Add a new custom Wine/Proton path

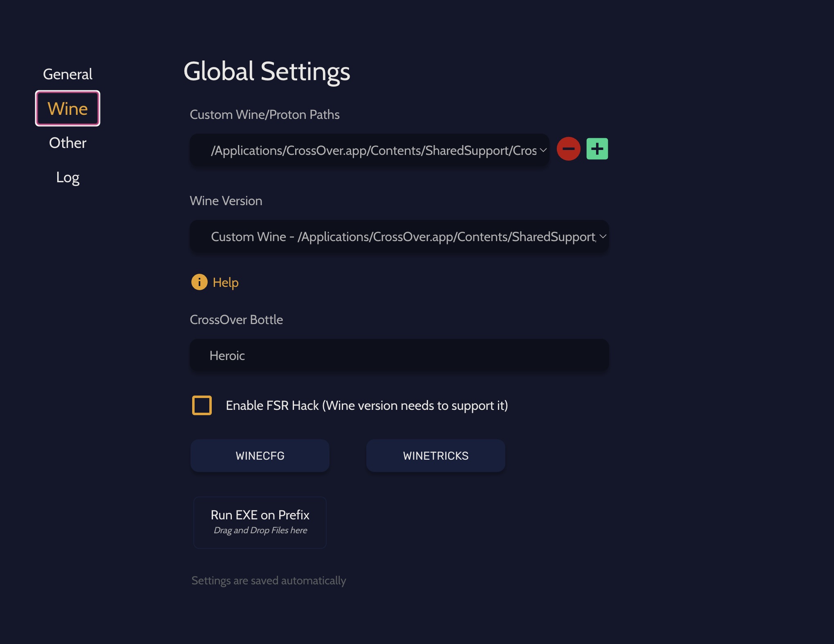pyautogui.click(x=597, y=149)
